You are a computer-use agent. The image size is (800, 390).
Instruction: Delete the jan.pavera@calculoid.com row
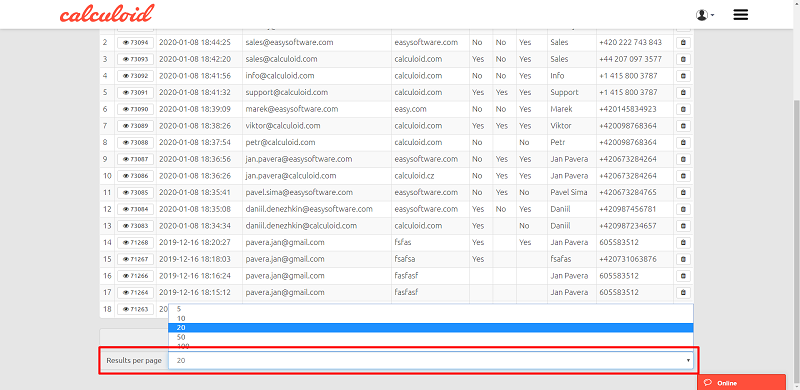coord(683,176)
